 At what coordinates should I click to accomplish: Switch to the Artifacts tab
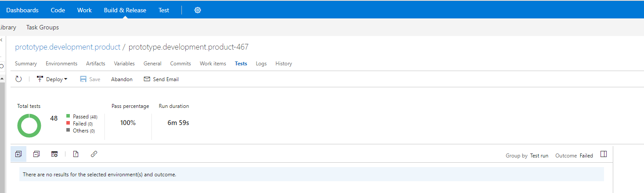coord(96,64)
